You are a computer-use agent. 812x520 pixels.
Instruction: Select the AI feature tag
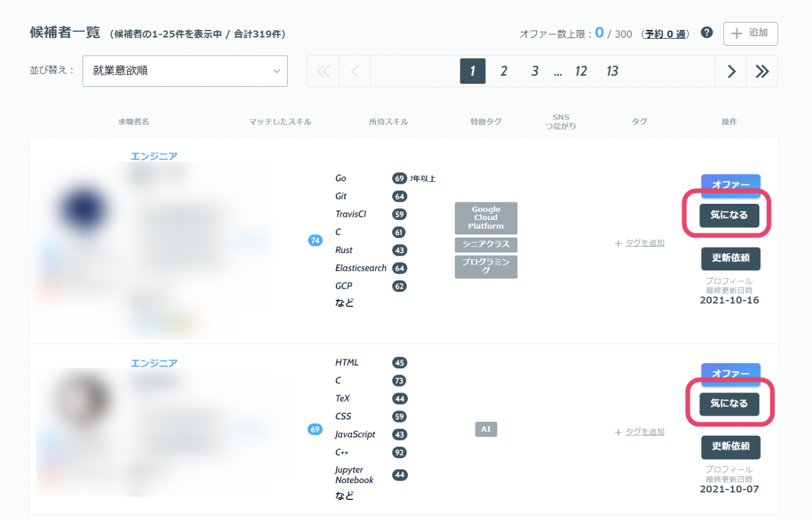(486, 429)
